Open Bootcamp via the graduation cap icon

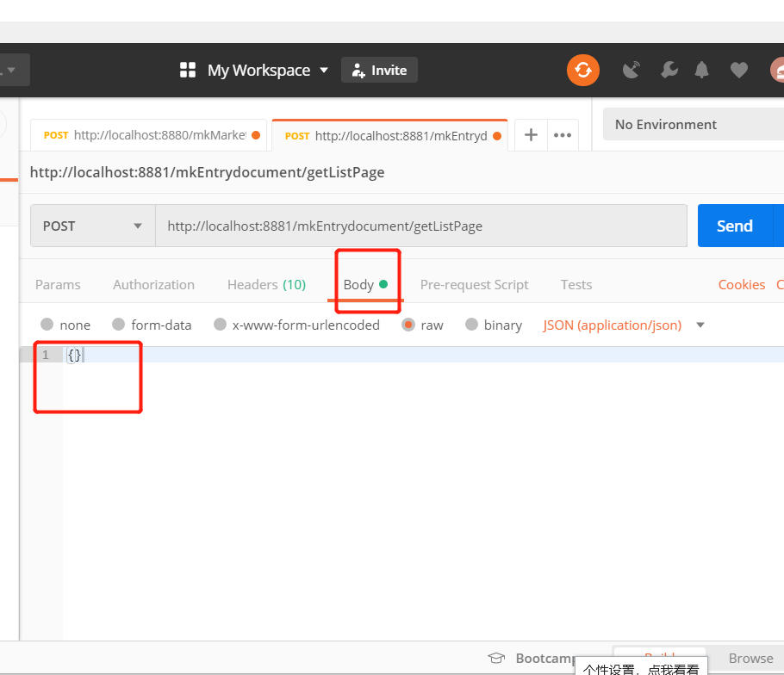pyautogui.click(x=497, y=658)
